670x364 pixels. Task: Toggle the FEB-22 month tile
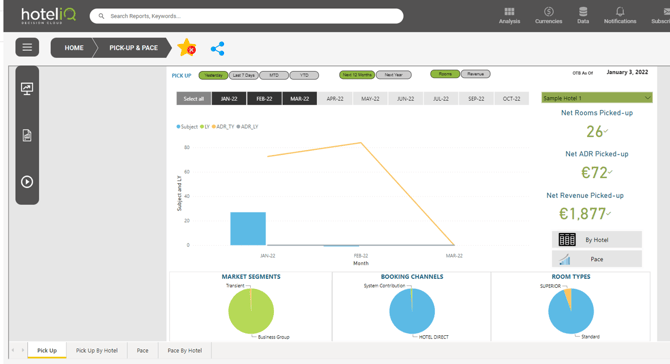[264, 99]
